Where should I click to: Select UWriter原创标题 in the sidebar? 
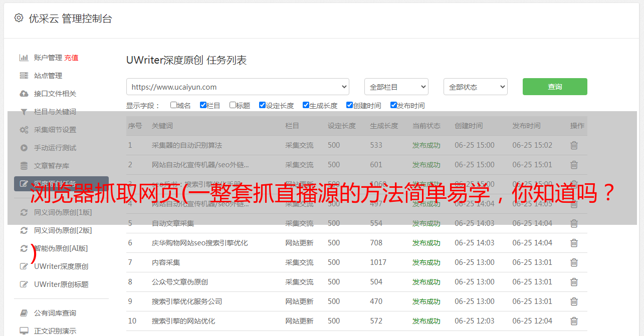61,284
